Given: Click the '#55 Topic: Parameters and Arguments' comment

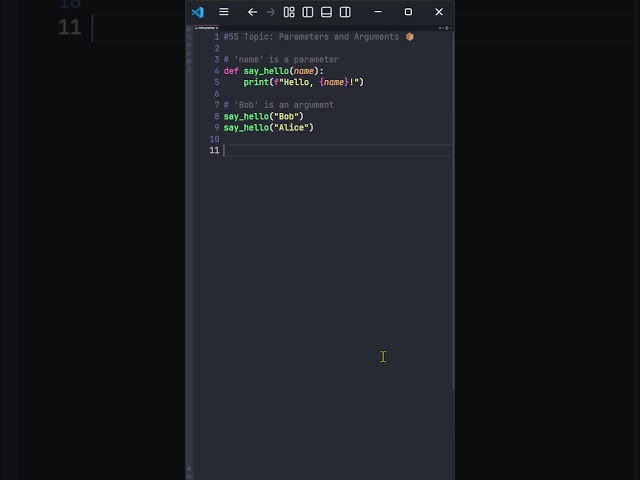Looking at the screenshot, I should [311, 37].
